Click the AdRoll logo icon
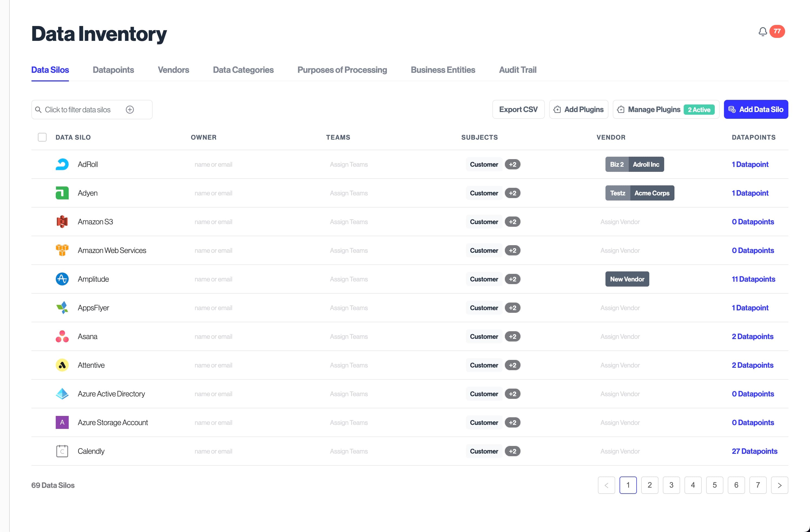 tap(62, 165)
